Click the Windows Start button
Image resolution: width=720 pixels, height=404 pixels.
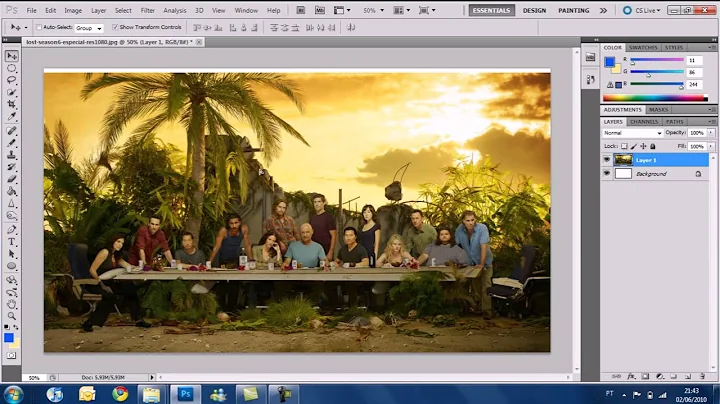click(12, 394)
